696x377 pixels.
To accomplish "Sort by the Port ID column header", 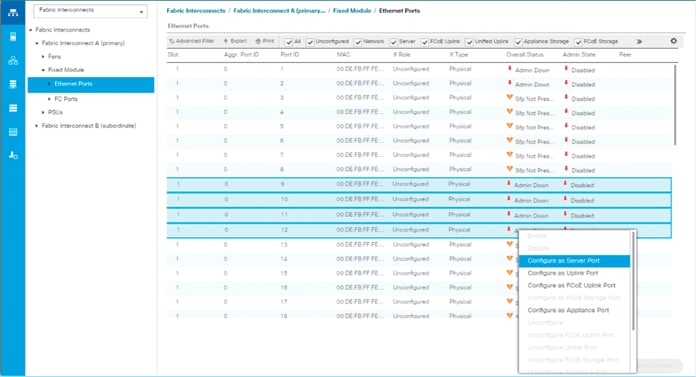I will click(289, 55).
